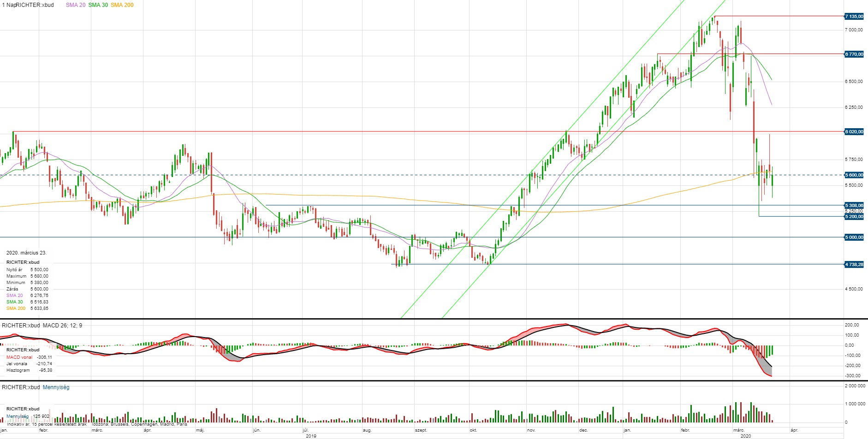Click the MACD vonal value -306,11
Image resolution: width=868 pixels, height=439 pixels.
(x=44, y=357)
